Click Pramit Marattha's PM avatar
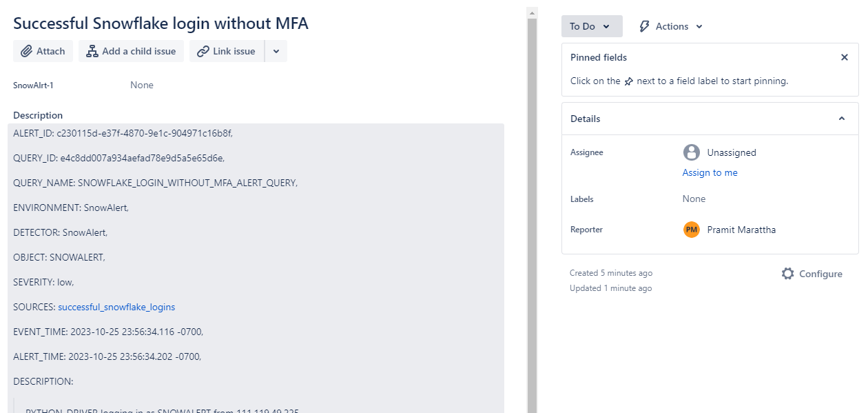 click(x=691, y=230)
